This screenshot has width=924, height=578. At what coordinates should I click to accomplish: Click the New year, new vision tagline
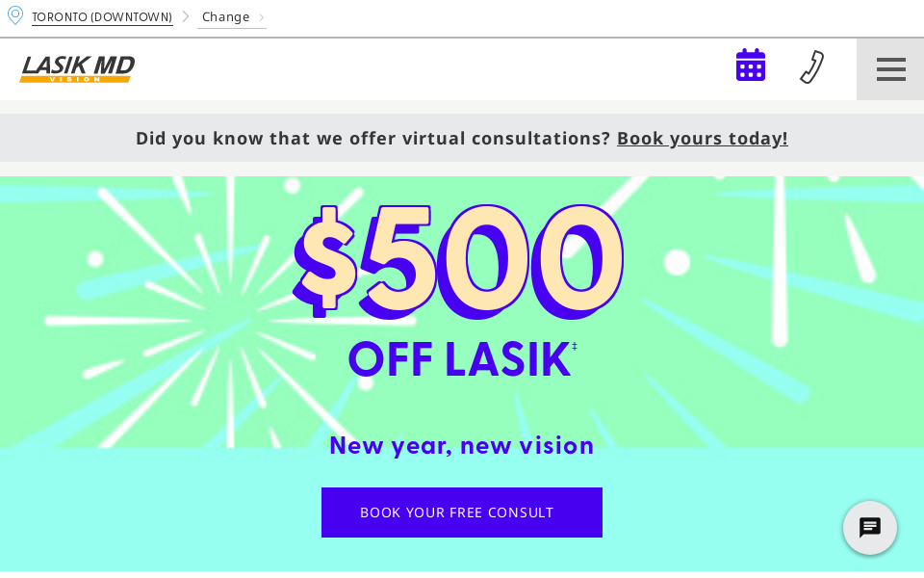(461, 445)
